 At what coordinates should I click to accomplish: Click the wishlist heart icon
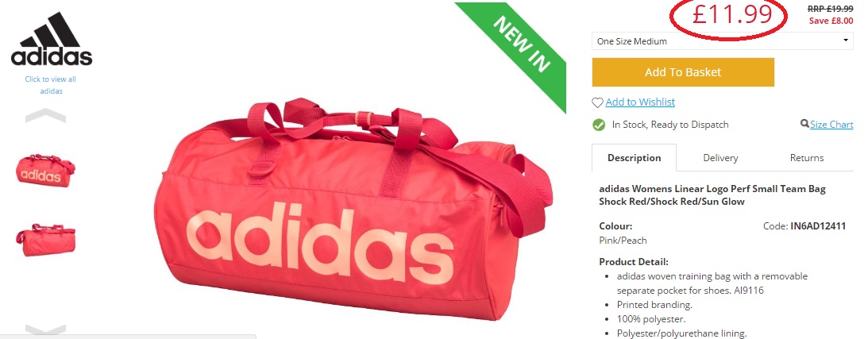[597, 102]
